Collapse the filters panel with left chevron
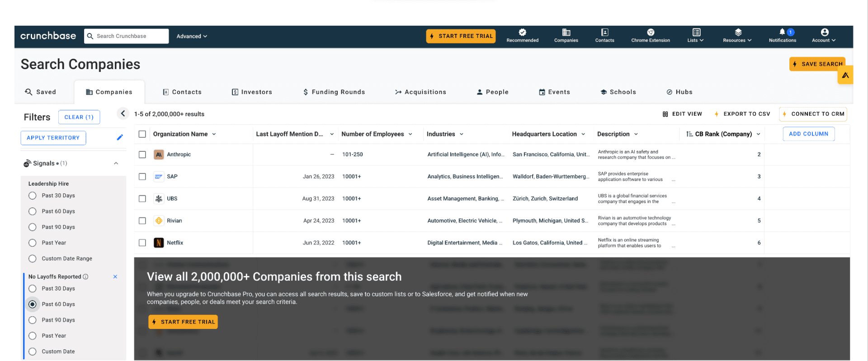Screen dimensions: 868x361 click(123, 113)
